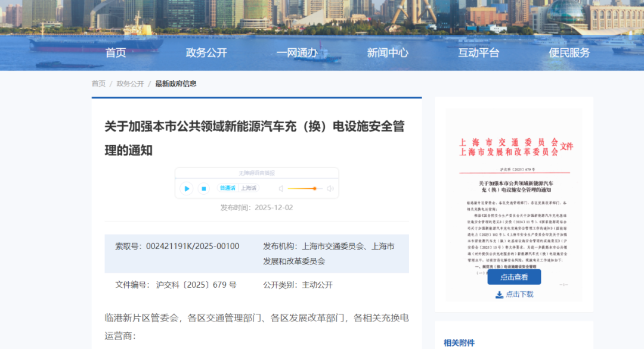Switch broadcast language to 上海话
Image resolution: width=644 pixels, height=349 pixels.
click(x=248, y=188)
